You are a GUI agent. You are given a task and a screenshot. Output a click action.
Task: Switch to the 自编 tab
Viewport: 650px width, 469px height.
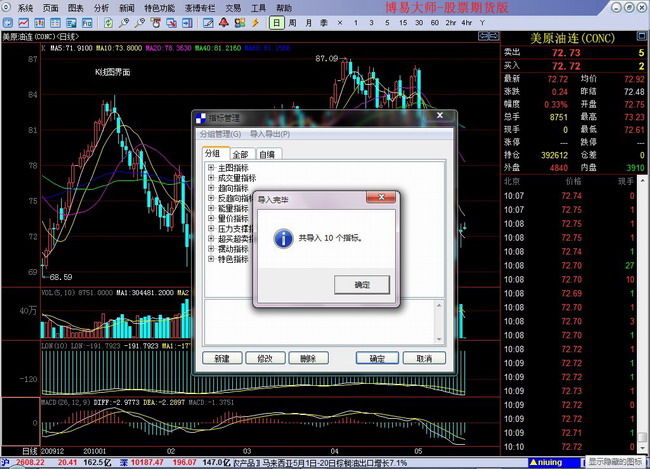coord(267,155)
